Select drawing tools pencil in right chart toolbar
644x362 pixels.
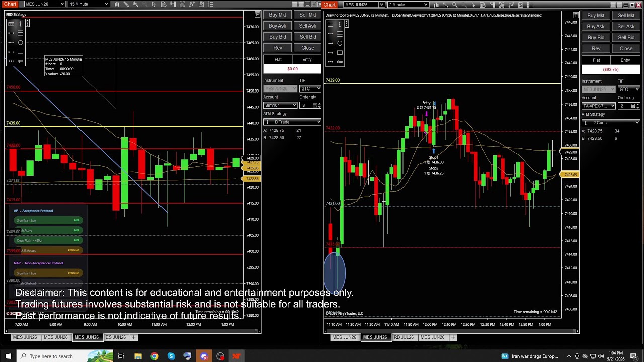[445, 5]
